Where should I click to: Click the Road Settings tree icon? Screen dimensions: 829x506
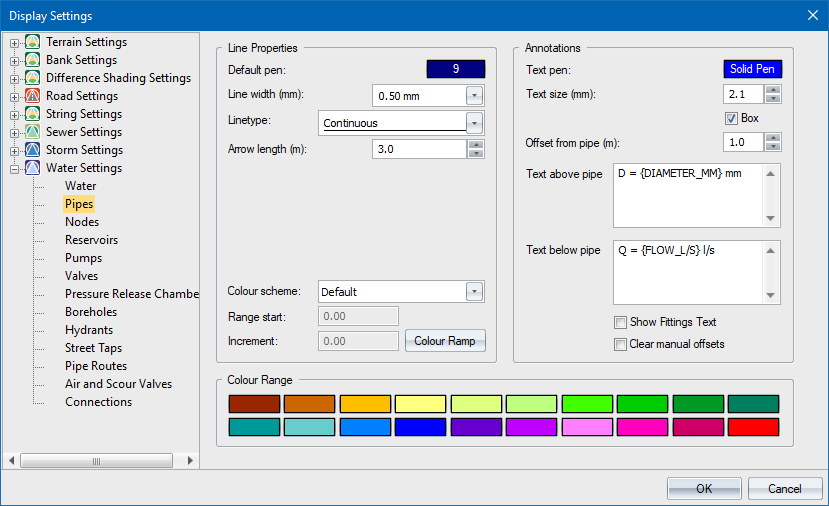33,96
